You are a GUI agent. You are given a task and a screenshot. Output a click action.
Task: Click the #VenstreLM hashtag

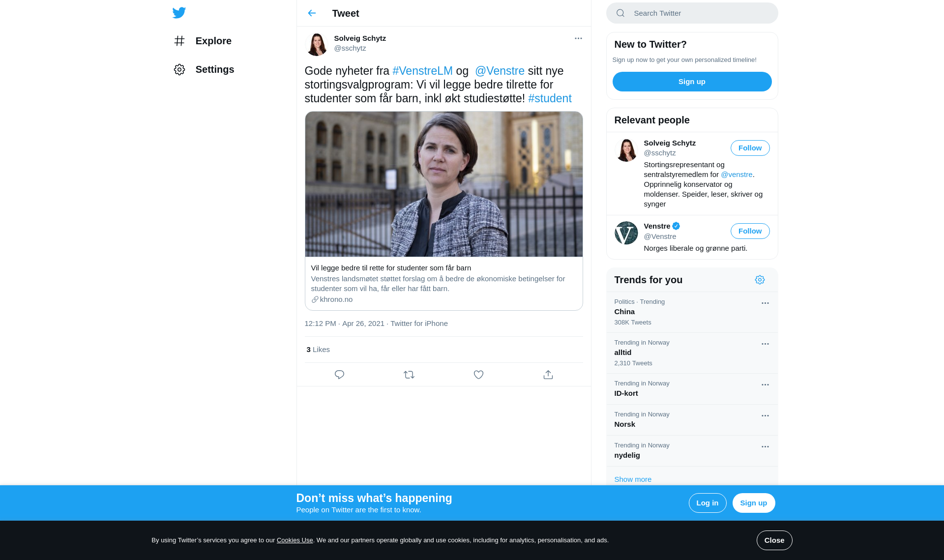click(x=422, y=71)
